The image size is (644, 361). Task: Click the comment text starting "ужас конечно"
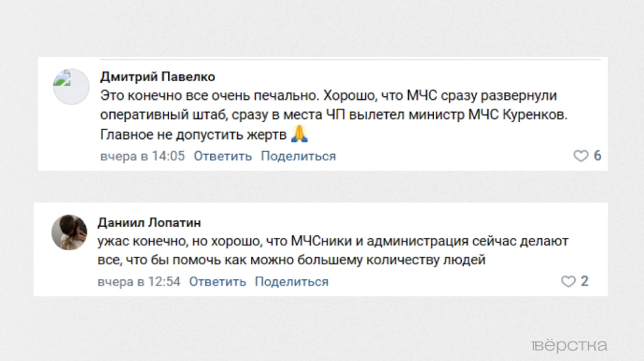(189, 242)
